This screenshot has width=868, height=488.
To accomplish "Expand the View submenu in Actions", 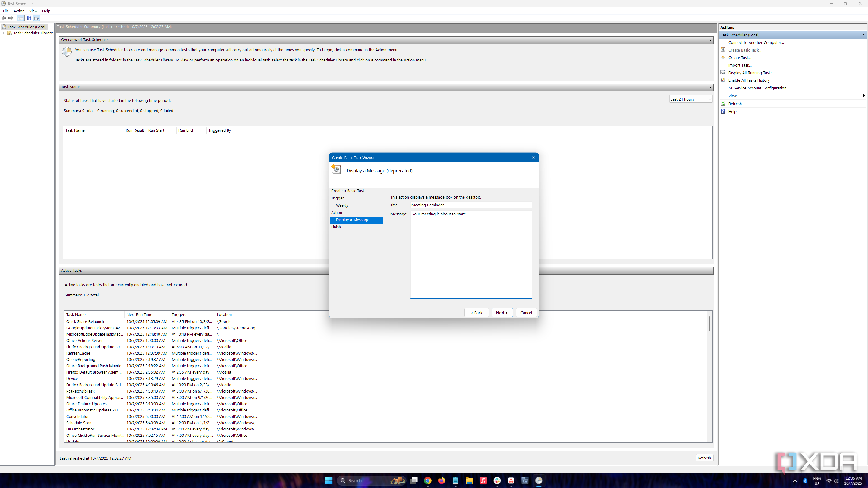I will click(863, 96).
